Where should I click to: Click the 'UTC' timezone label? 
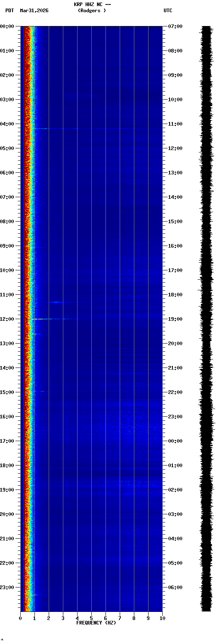pos(168,11)
